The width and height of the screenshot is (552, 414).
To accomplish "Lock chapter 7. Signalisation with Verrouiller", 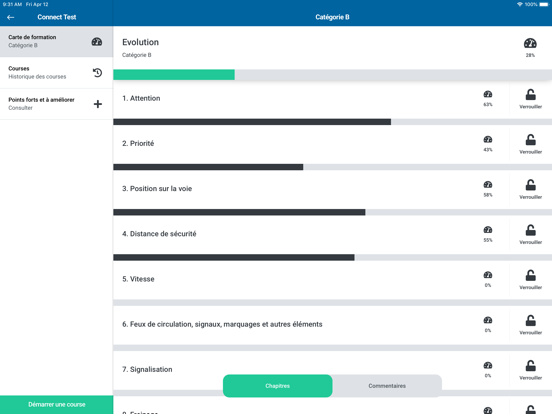I will [531, 370].
